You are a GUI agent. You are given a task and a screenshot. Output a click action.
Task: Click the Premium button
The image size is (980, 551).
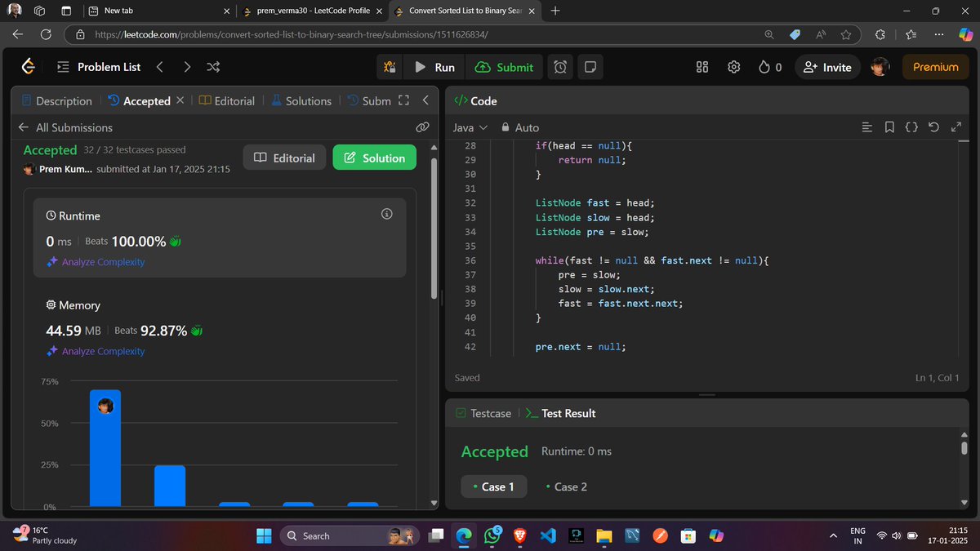coord(935,67)
